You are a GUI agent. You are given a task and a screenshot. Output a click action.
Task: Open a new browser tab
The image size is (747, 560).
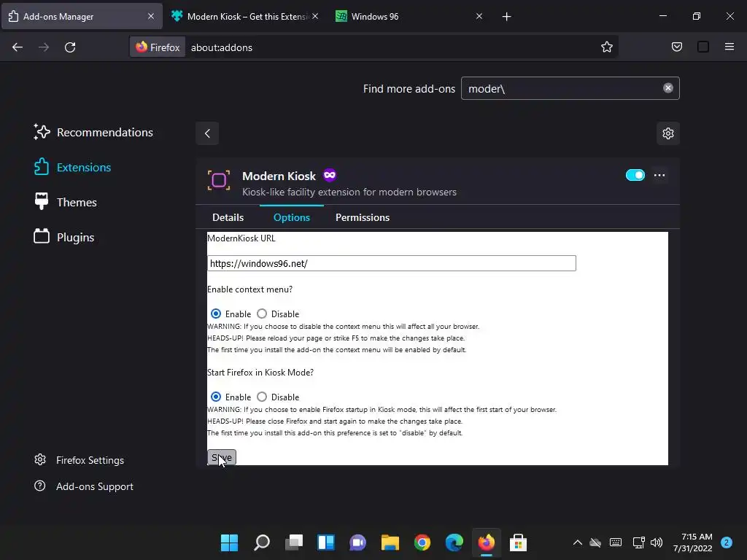[506, 17]
